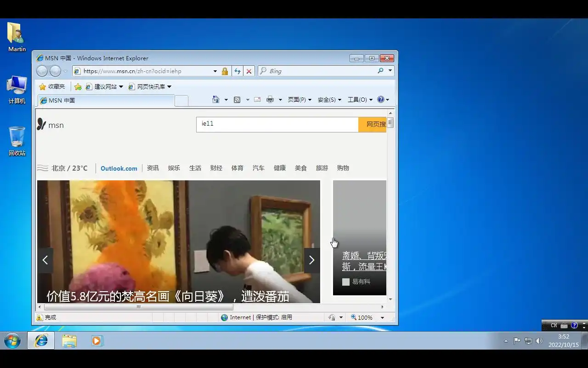This screenshot has width=588, height=368.
Task: Open the 旅游 travel category
Action: (x=322, y=168)
